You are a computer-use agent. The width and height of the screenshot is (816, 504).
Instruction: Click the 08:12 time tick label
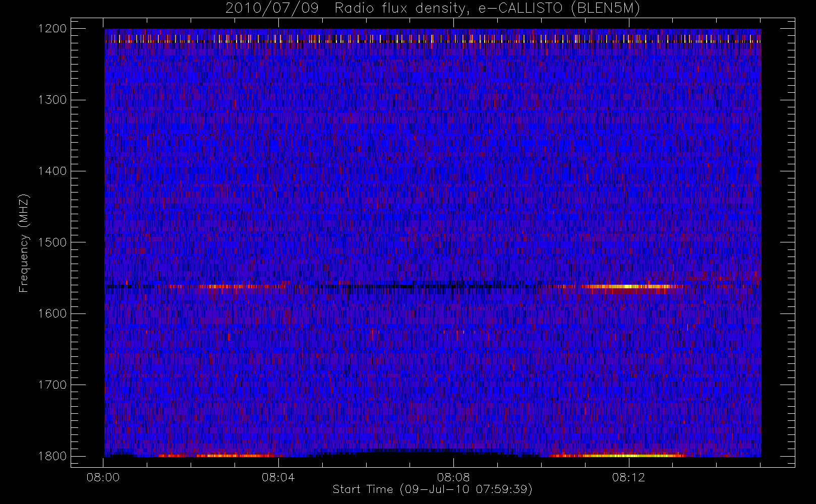[x=628, y=477]
